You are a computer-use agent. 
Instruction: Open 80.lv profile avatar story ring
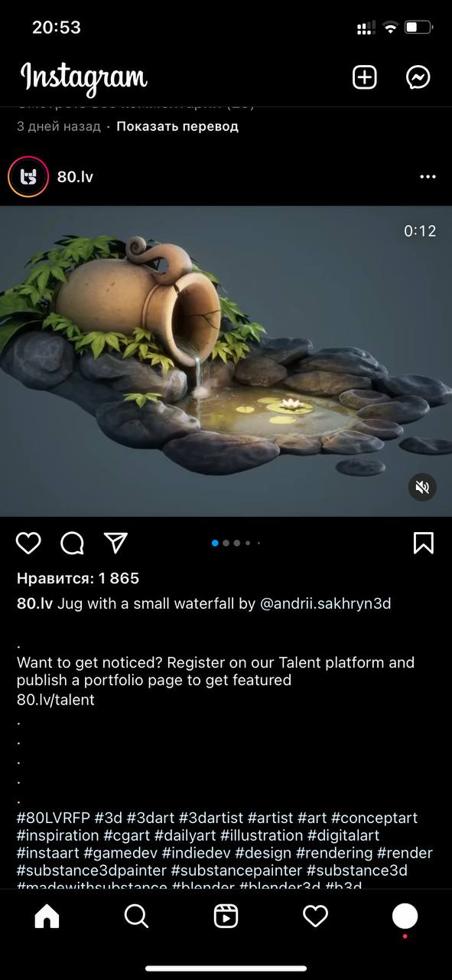tap(28, 177)
